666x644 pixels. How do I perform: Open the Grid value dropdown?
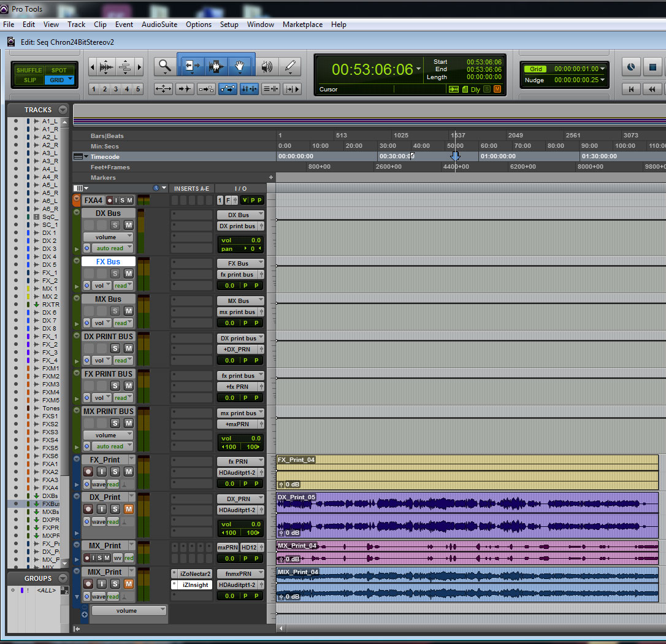point(602,69)
